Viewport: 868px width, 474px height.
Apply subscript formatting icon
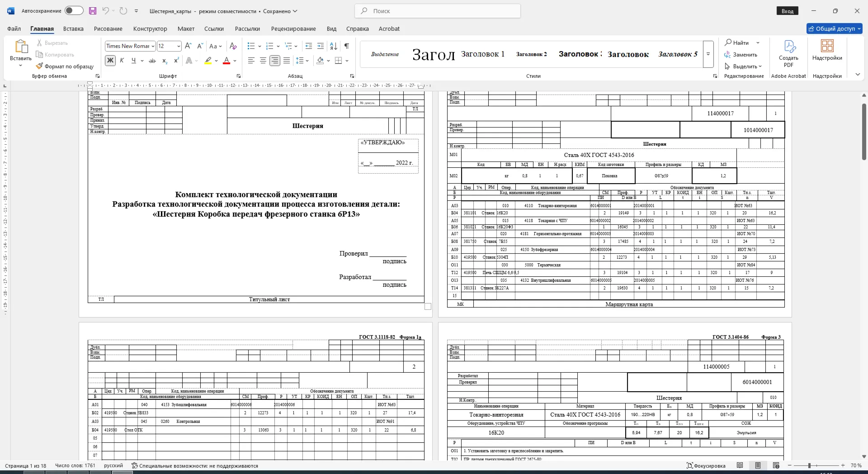click(165, 61)
